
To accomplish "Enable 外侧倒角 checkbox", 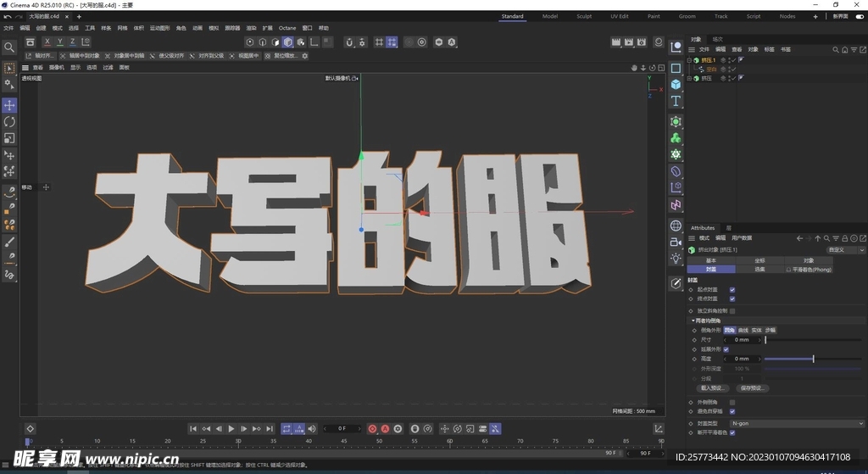I will [732, 402].
